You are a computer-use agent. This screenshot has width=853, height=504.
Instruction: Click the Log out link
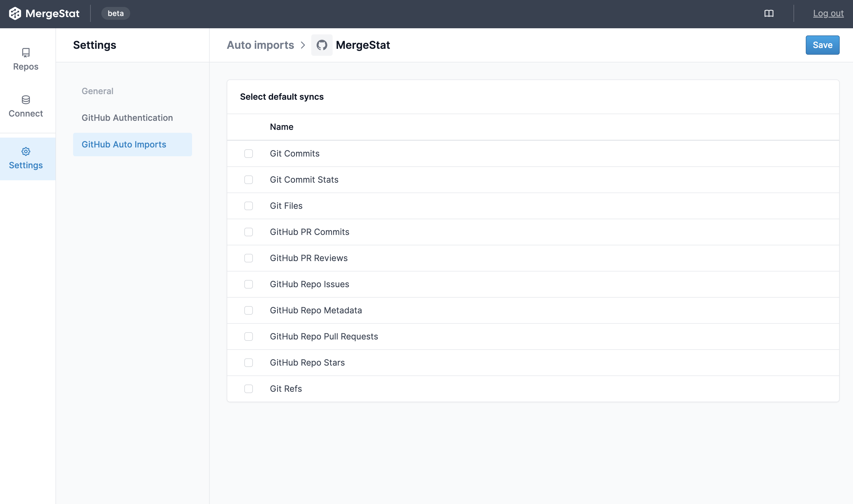point(828,13)
